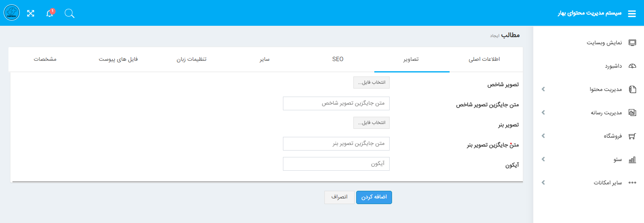
Task: Select the تنظیمات زبان tab
Action: (x=192, y=59)
